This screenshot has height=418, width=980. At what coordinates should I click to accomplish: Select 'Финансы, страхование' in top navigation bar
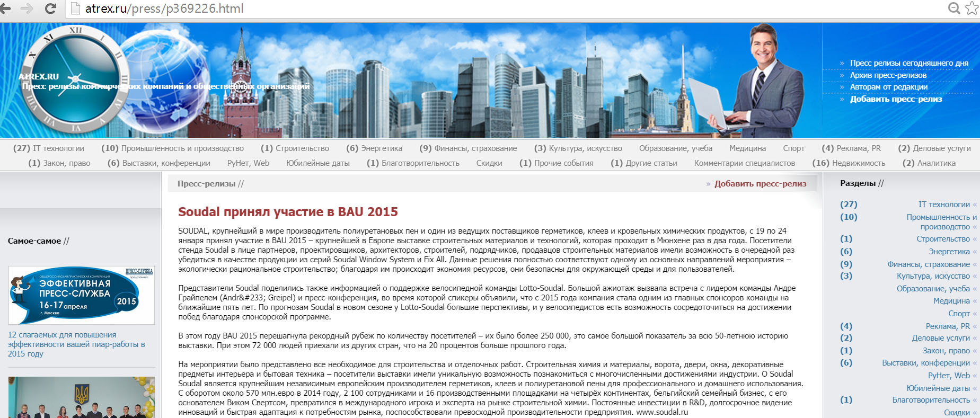[x=475, y=148]
